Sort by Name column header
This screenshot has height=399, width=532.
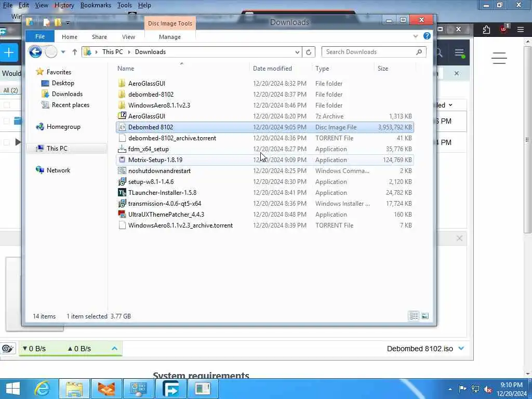(126, 69)
